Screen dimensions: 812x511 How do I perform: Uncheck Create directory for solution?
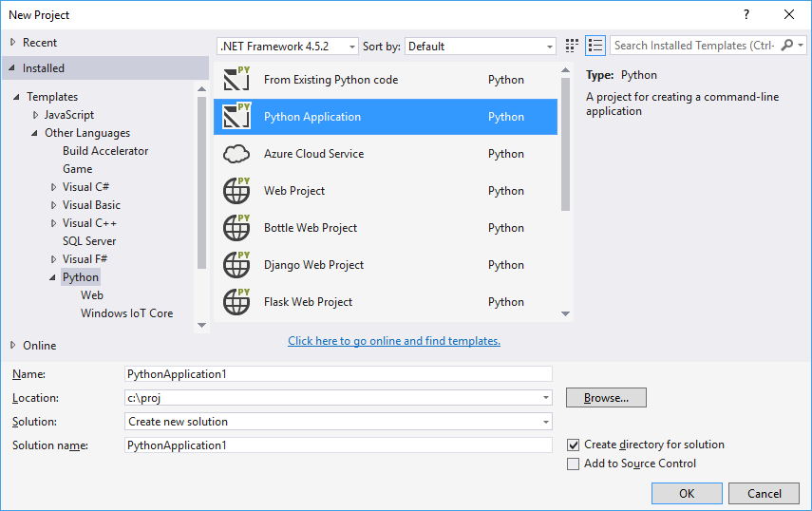[x=573, y=445]
